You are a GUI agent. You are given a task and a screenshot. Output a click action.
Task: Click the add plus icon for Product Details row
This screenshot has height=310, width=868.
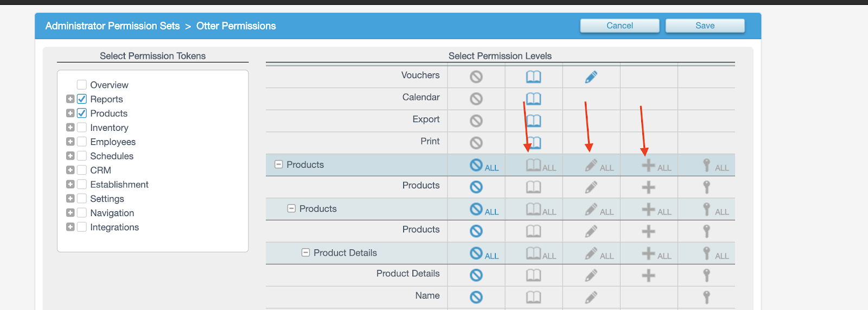pos(648,275)
